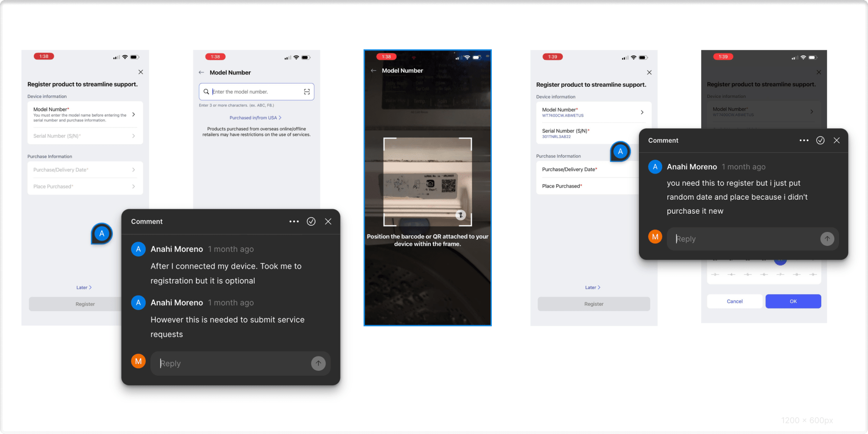This screenshot has width=868, height=434.
Task: Close the registration screen showing WT7400CW.ABWETUS
Action: click(650, 72)
